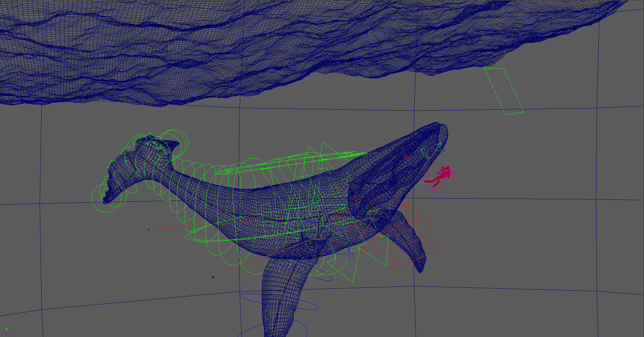The image size is (644, 337).
Task: Select the largest green circle control at tail fluke tip
Action: coord(107,198)
